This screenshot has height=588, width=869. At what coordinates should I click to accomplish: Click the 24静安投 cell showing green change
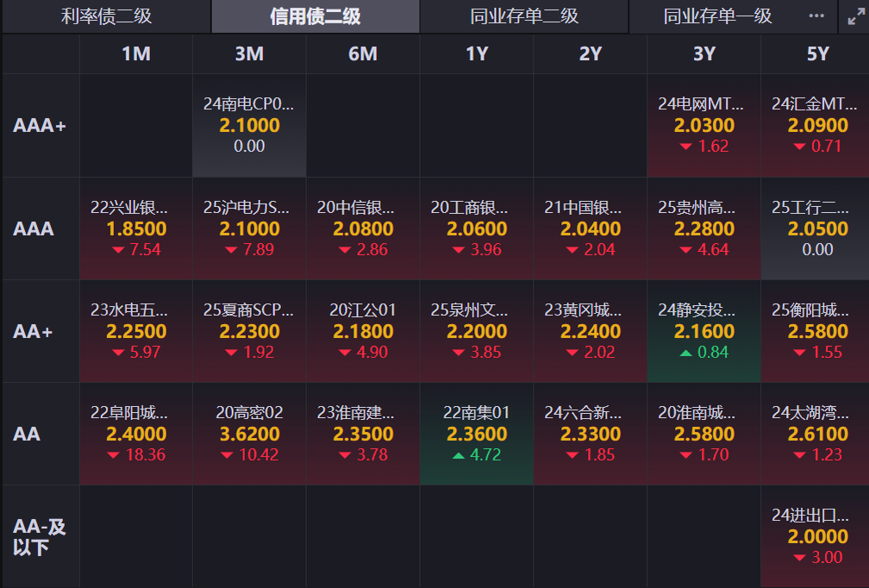703,331
